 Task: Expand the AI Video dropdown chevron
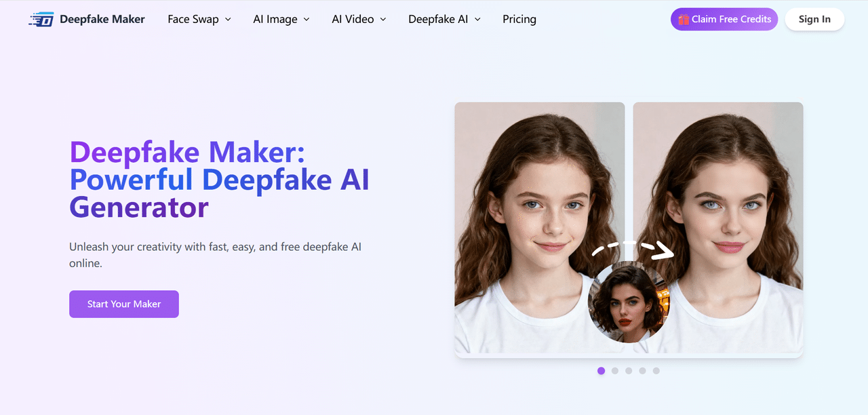(384, 19)
